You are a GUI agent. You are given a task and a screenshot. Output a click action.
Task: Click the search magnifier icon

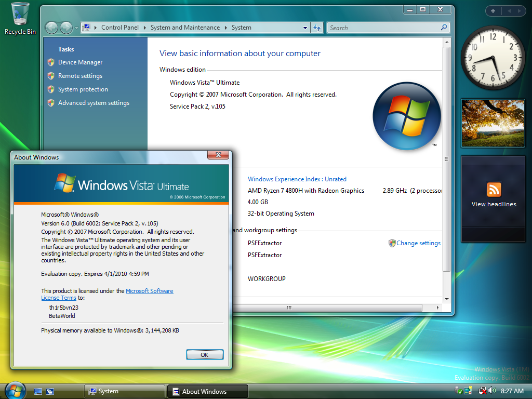[444, 28]
